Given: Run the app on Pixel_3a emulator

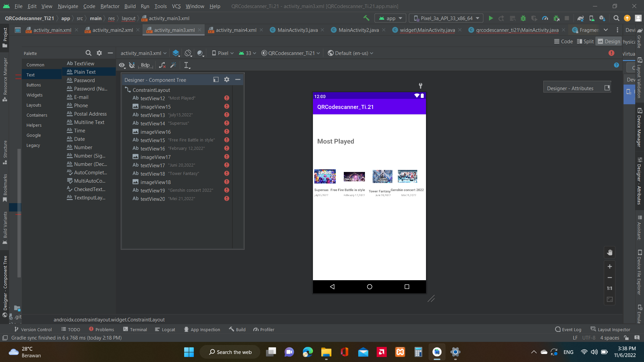Looking at the screenshot, I should click(x=491, y=18).
